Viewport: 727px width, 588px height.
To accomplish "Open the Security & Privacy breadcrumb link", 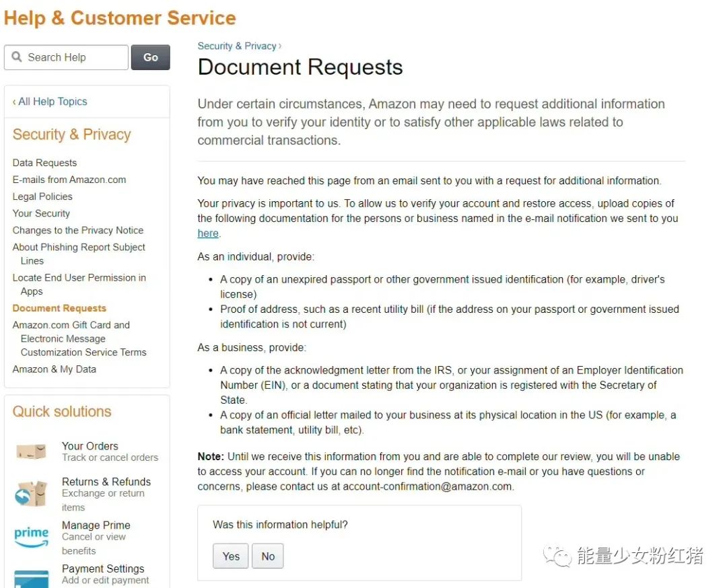I will (237, 46).
